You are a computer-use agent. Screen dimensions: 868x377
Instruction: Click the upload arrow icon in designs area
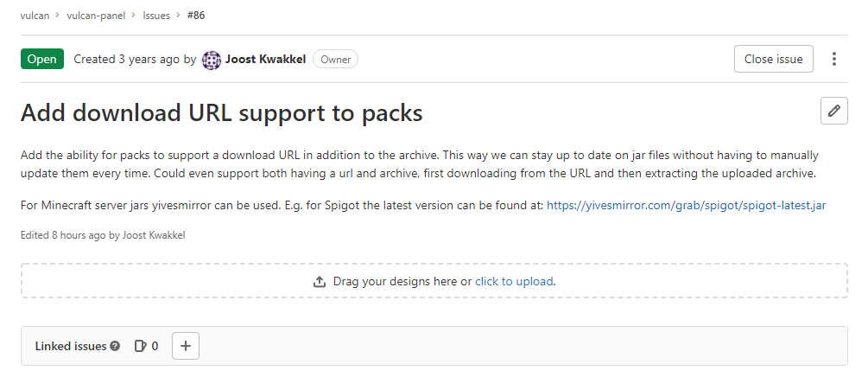(x=319, y=281)
